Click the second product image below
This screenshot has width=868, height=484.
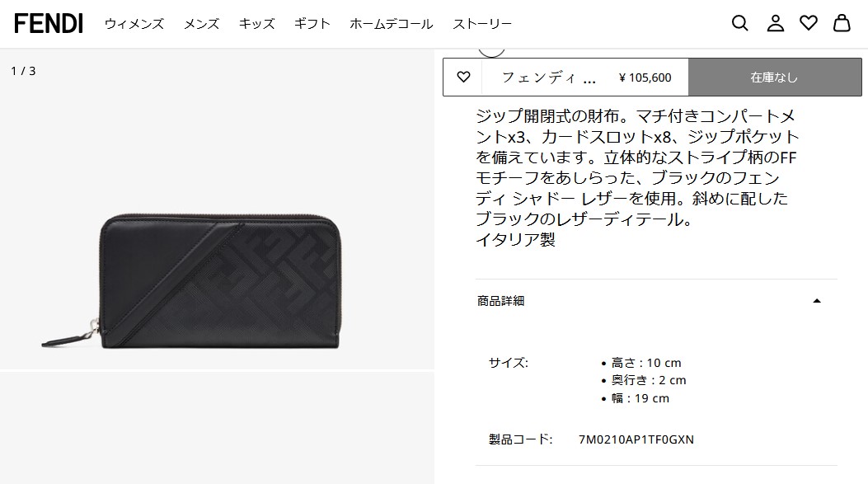point(217,428)
